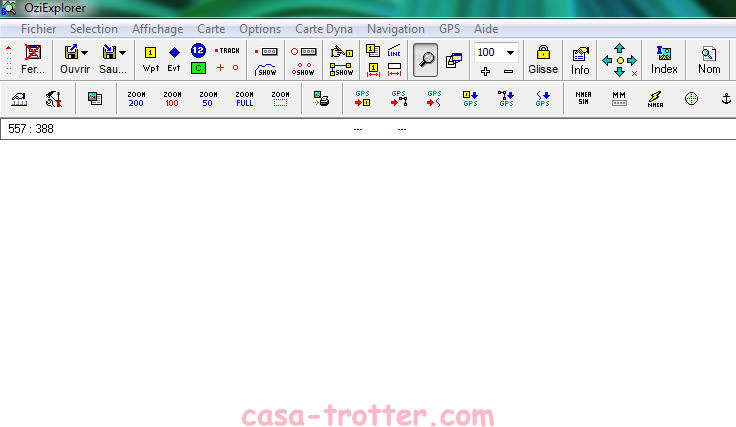
Task: Expand the Ouvrir dropdown arrow
Action: [84, 53]
